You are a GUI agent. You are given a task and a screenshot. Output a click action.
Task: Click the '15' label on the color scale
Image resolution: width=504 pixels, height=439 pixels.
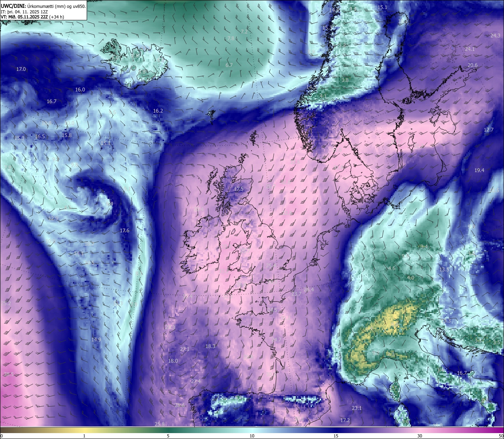tap(336, 436)
